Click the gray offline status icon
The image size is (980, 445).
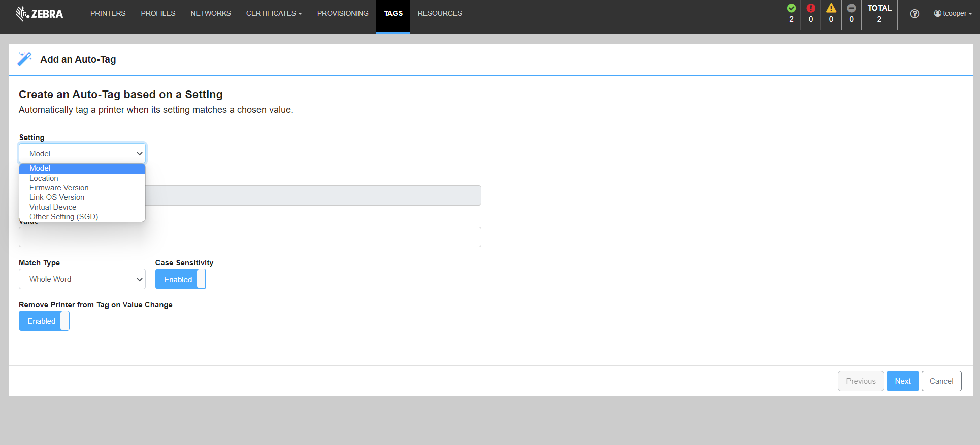(x=852, y=8)
